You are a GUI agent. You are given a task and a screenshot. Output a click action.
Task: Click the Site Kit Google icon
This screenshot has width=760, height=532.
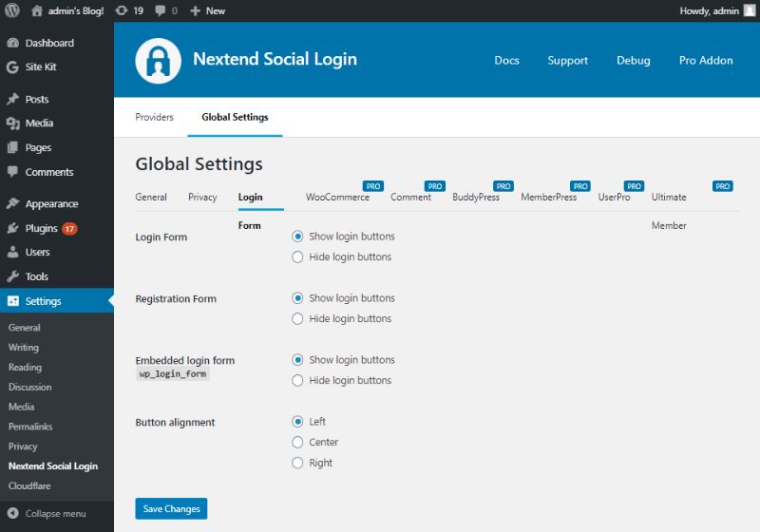point(12,66)
